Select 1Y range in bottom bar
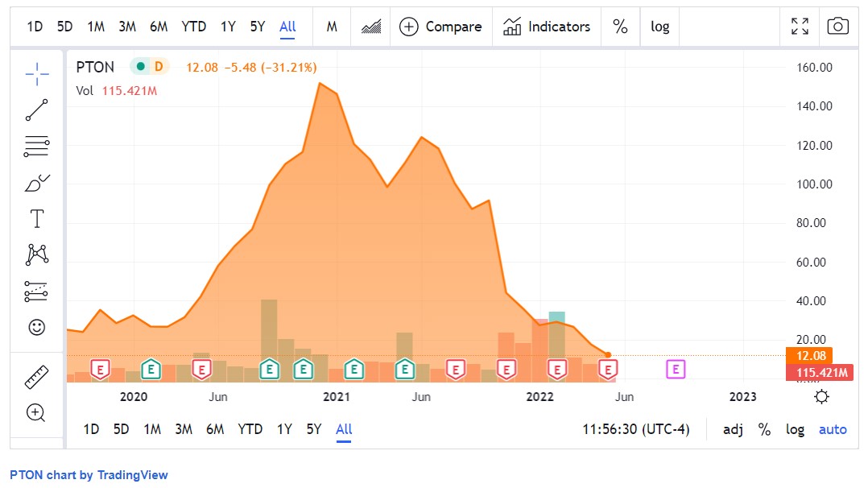Screen dimensions: 868x488 click(284, 429)
